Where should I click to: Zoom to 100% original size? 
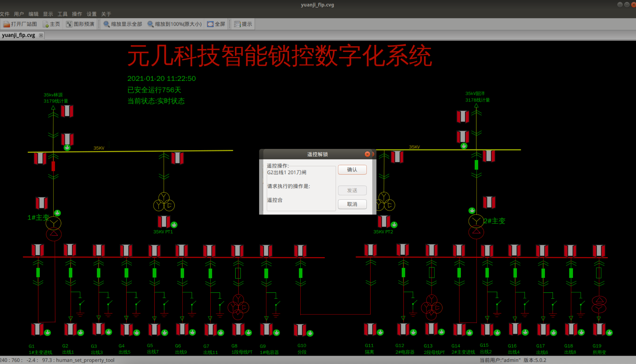pyautogui.click(x=150, y=24)
